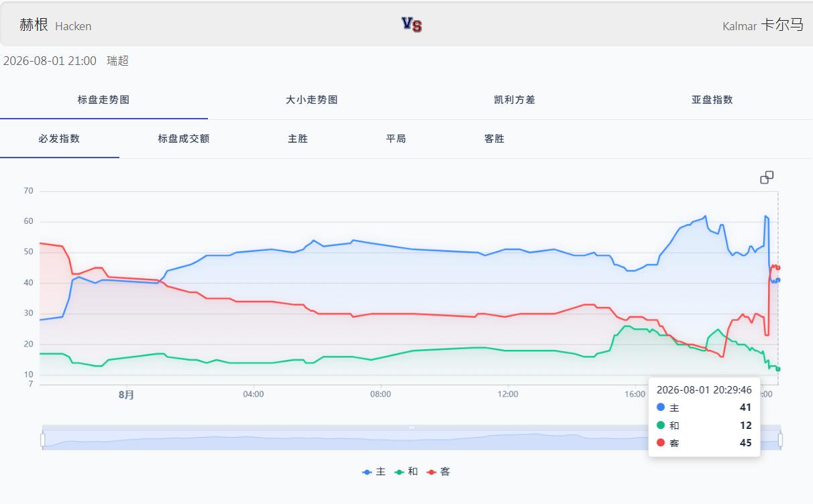Switch to 平局 sub-tab
This screenshot has width=813, height=504.
pyautogui.click(x=396, y=139)
